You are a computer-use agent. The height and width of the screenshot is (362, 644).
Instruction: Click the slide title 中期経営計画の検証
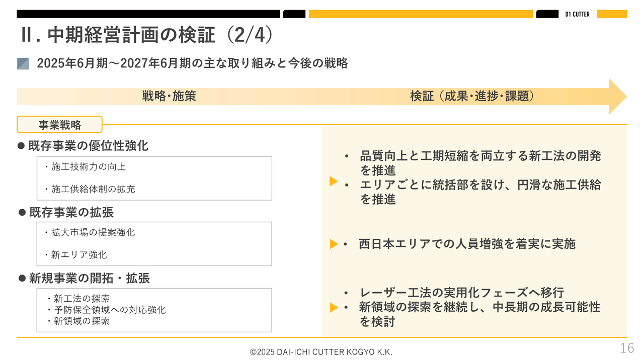click(133, 35)
